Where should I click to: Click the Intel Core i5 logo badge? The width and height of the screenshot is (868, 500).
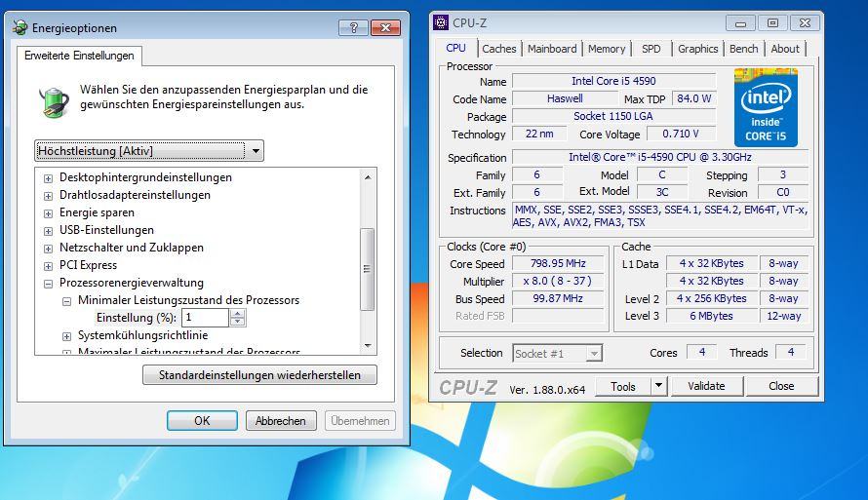(x=766, y=107)
